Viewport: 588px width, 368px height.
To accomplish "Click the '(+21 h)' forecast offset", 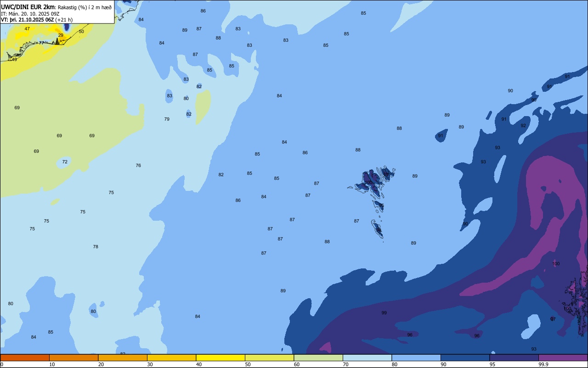I will click(x=64, y=19).
